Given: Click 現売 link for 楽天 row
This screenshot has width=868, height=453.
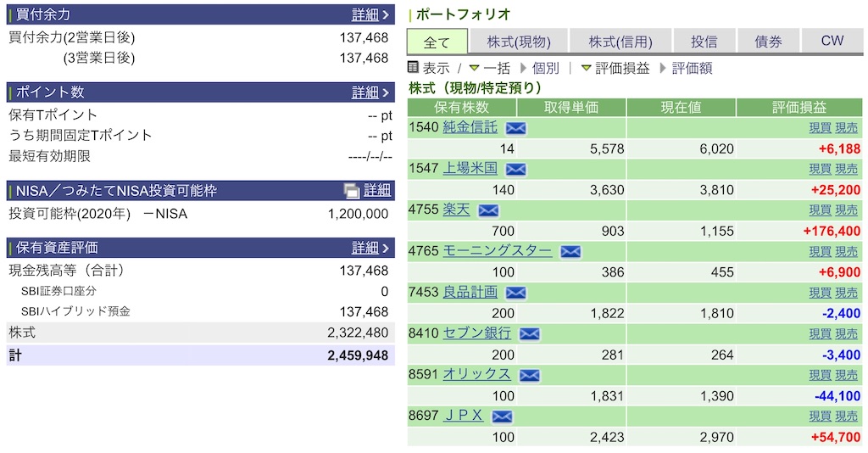Looking at the screenshot, I should (847, 210).
